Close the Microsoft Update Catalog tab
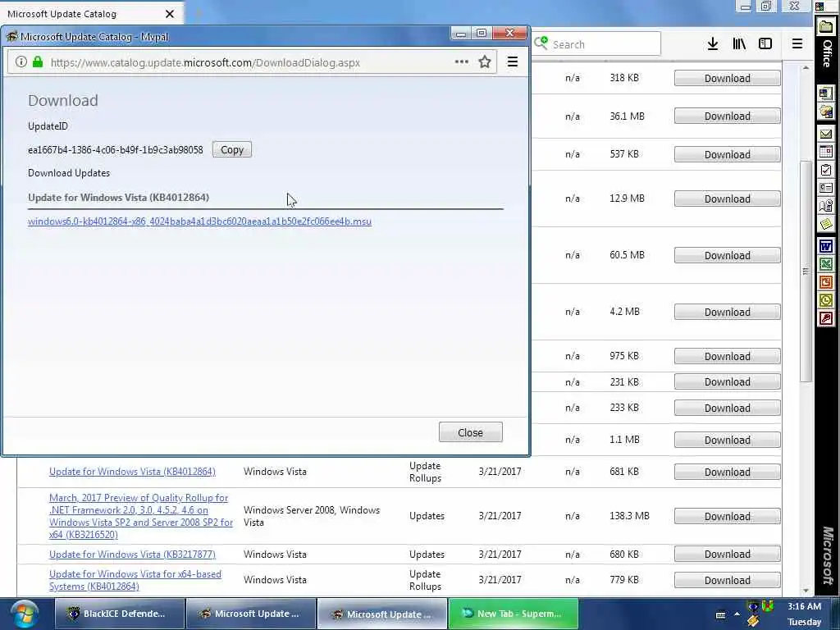The height and width of the screenshot is (630, 840). pos(170,14)
